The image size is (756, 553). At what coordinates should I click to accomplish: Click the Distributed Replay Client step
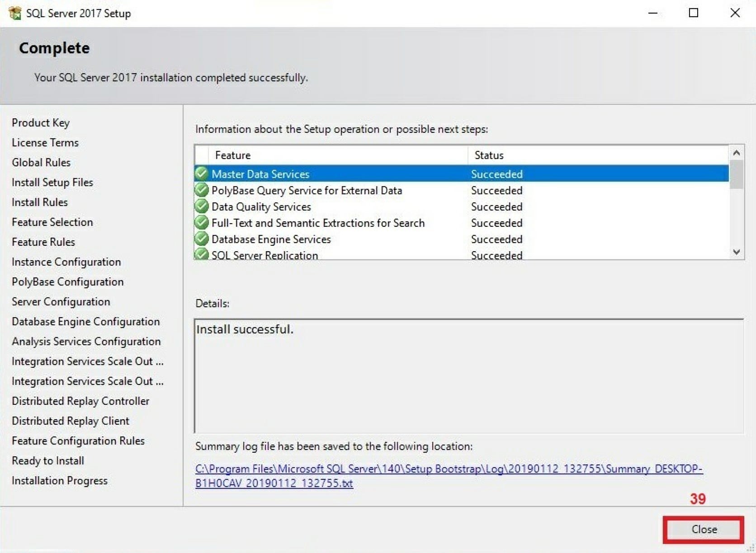tap(71, 421)
